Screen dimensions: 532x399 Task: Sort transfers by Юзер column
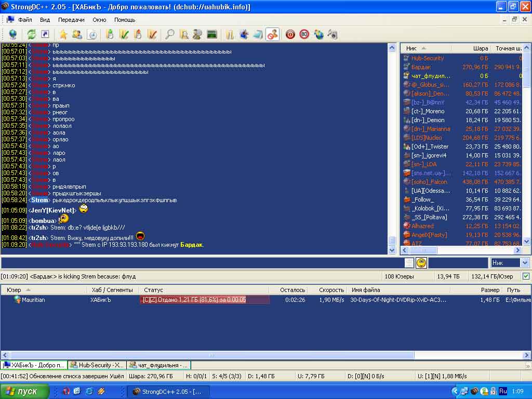pyautogui.click(x=44, y=290)
